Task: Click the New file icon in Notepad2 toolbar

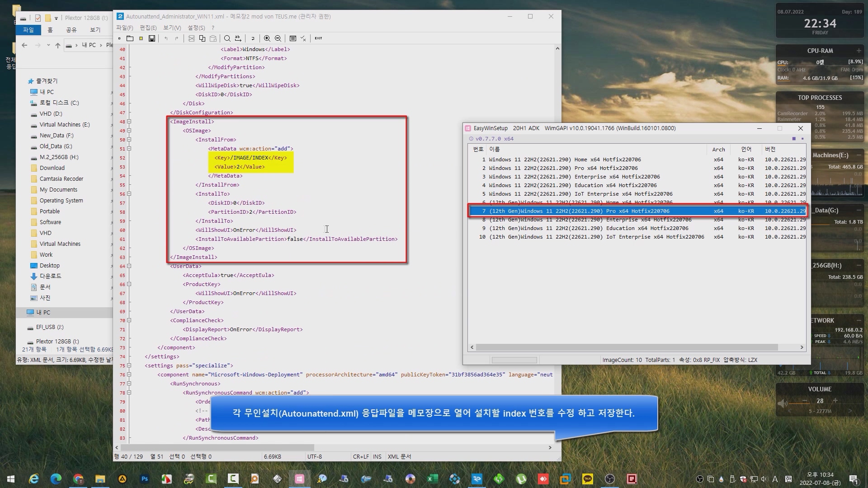Action: (119, 38)
